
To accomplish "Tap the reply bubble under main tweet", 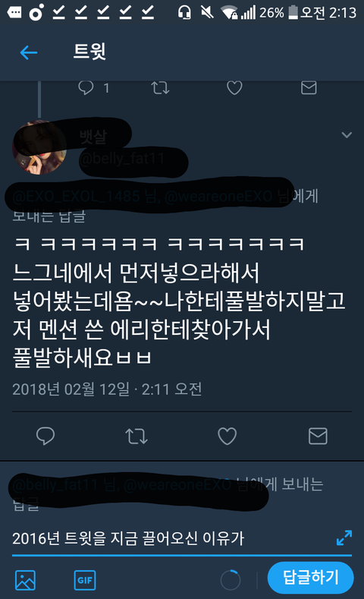I will point(45,436).
